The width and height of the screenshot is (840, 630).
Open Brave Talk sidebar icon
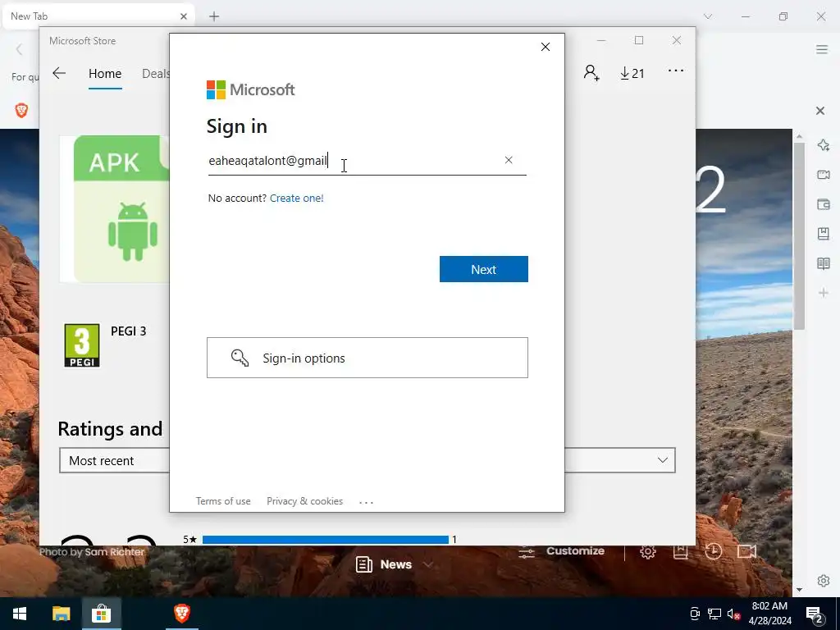(824, 175)
